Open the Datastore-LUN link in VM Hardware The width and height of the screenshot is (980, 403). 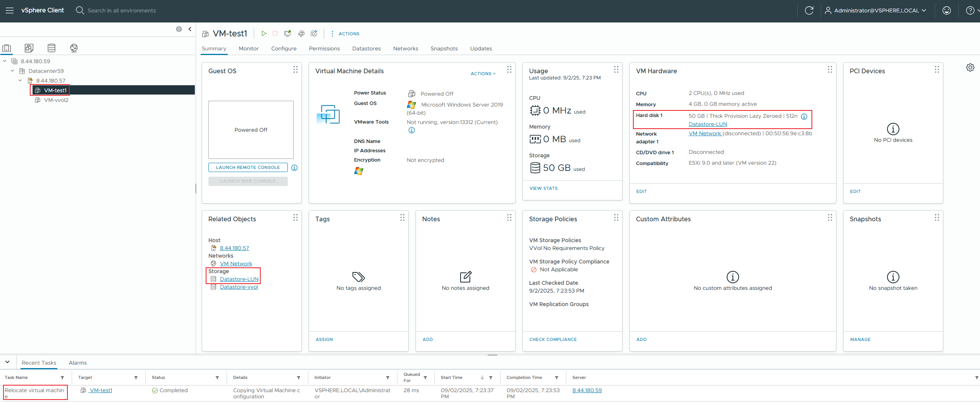tap(708, 124)
